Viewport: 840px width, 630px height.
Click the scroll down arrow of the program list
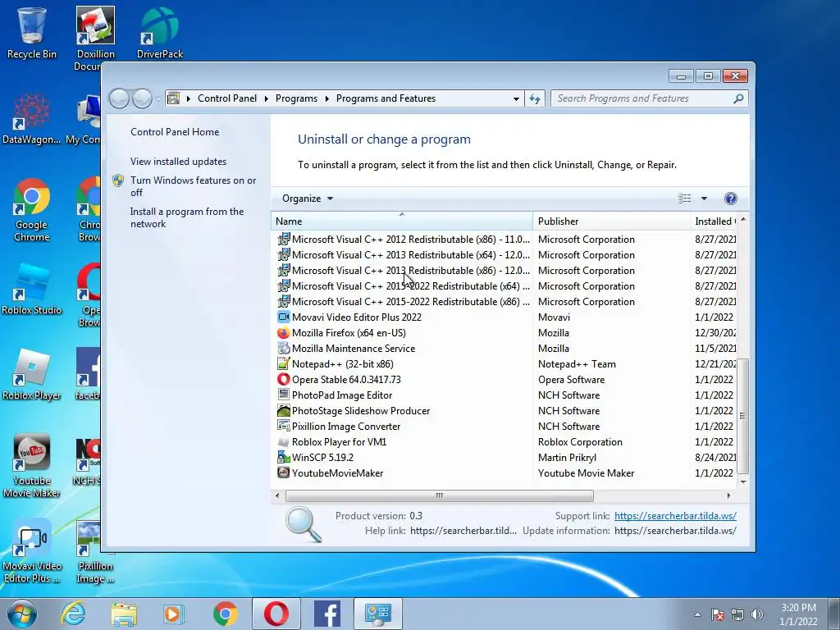[x=742, y=482]
